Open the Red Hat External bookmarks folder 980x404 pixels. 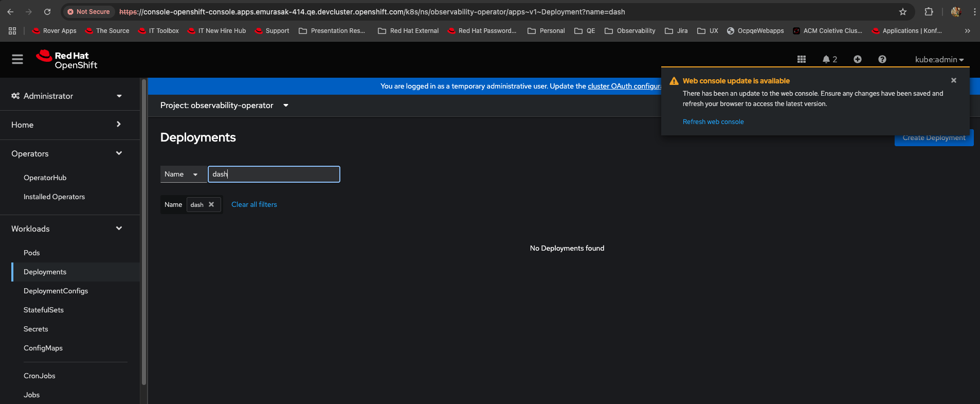click(x=408, y=31)
